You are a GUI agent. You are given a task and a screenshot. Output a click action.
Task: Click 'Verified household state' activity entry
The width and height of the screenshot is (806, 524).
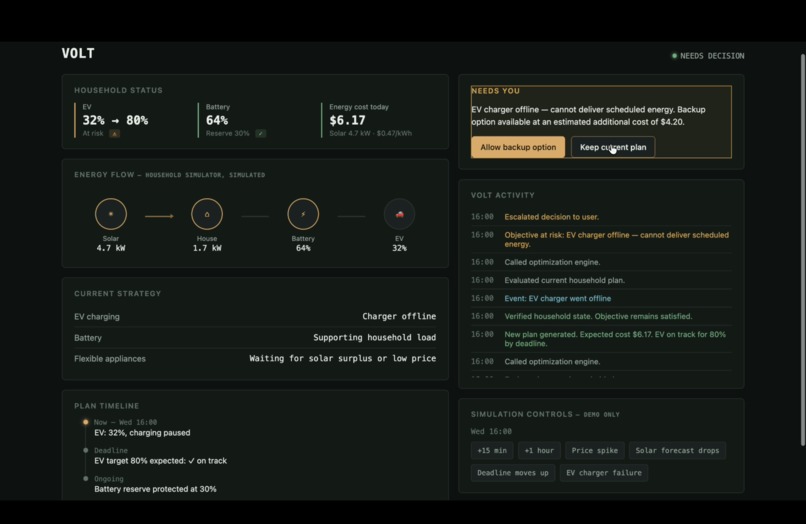598,316
